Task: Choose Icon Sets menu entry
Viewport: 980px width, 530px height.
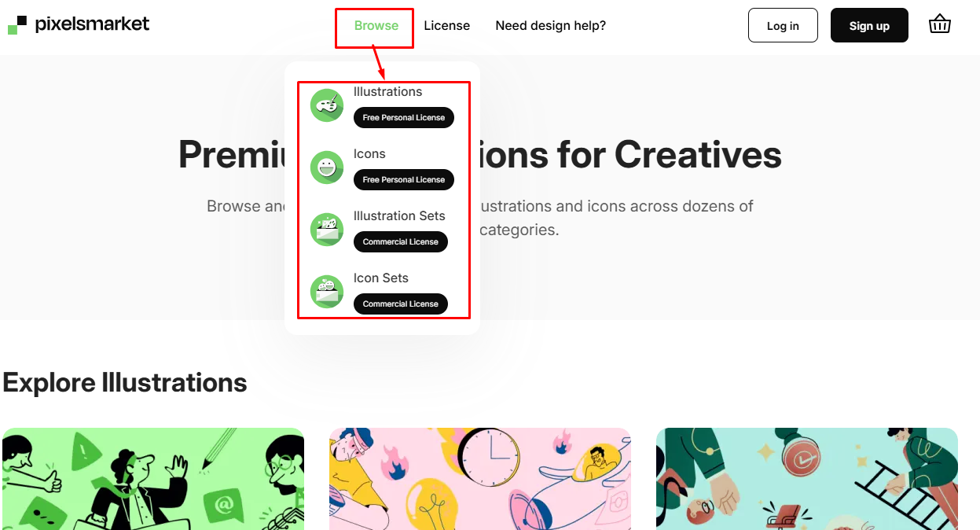Action: pyautogui.click(x=381, y=278)
